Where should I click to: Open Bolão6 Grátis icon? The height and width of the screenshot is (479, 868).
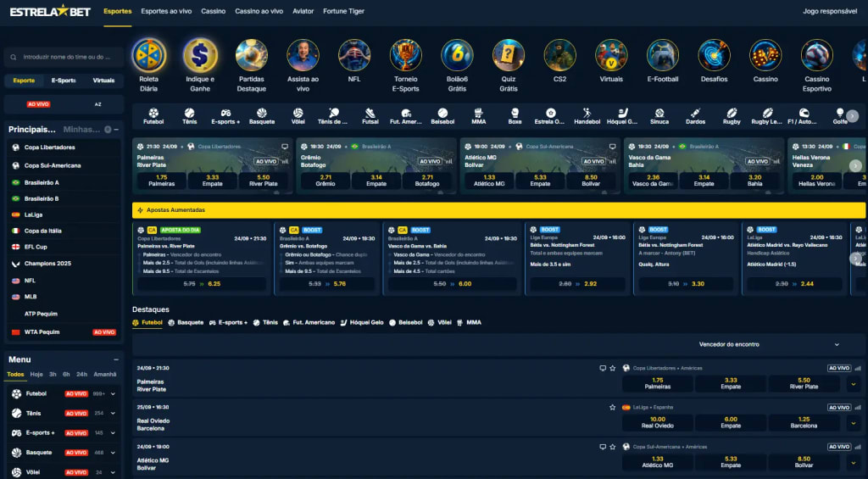pyautogui.click(x=457, y=55)
